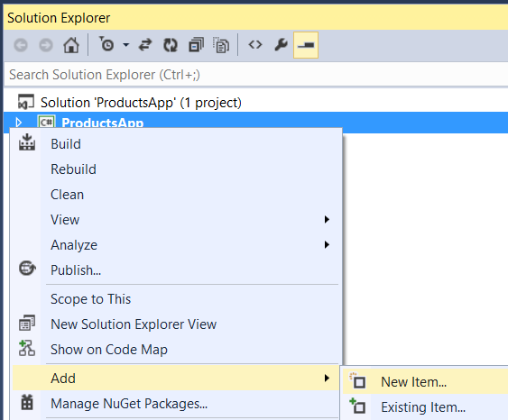508x420 pixels.
Task: Expand the View submenu arrow
Action: point(327,220)
